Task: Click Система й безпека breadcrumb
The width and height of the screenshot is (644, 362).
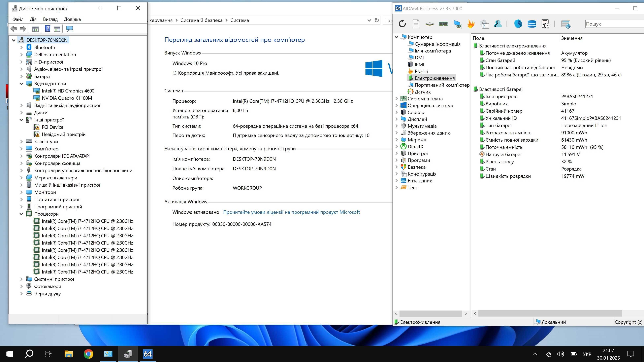Action: click(201, 20)
